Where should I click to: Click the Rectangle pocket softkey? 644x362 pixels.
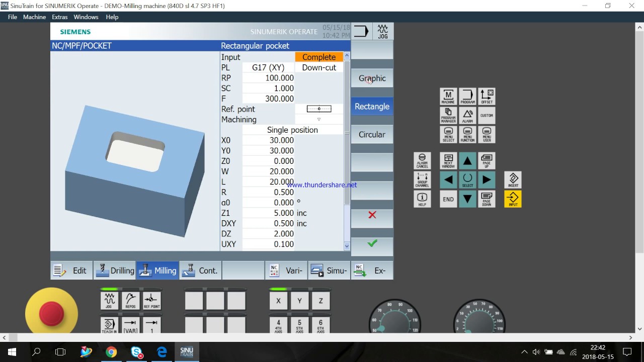372,107
